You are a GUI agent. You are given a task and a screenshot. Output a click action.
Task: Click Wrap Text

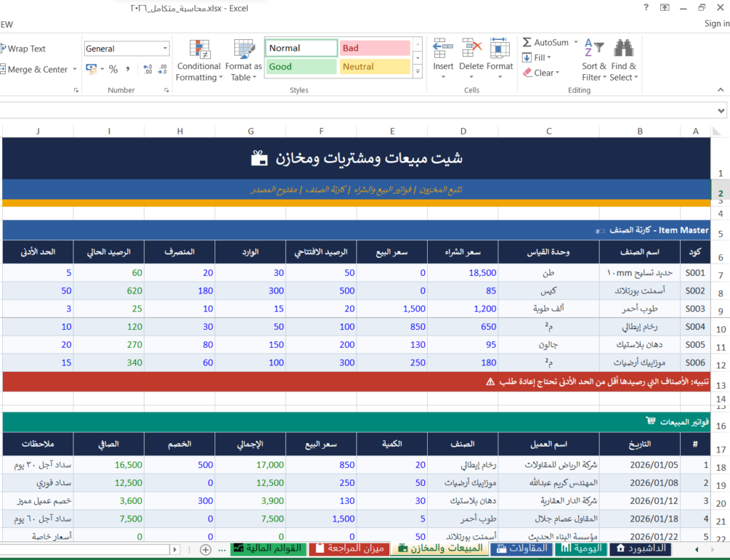pos(23,48)
